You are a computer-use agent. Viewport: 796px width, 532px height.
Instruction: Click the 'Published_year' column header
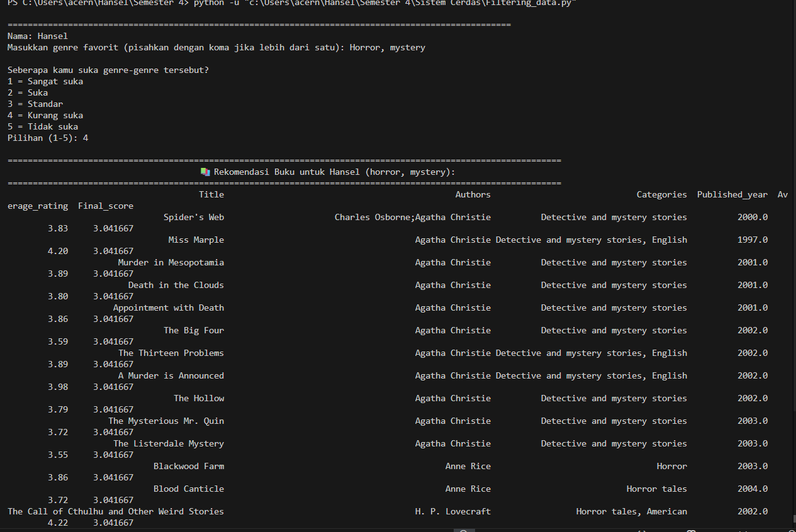point(732,194)
